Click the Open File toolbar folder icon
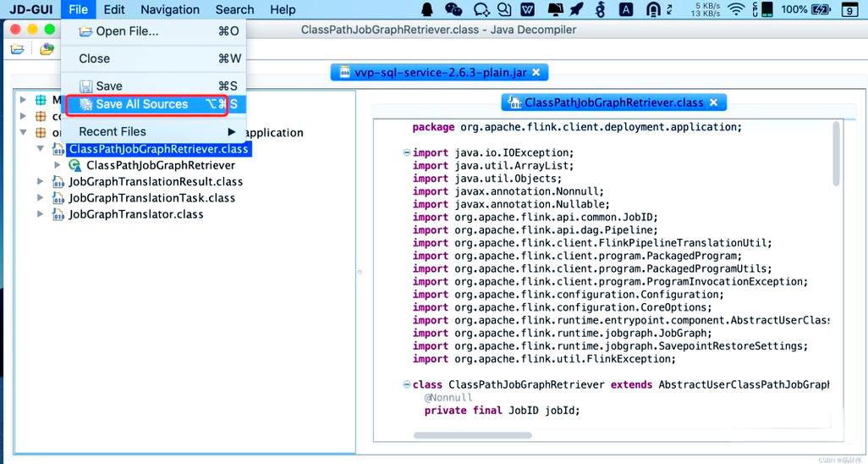The image size is (868, 464). 18,50
